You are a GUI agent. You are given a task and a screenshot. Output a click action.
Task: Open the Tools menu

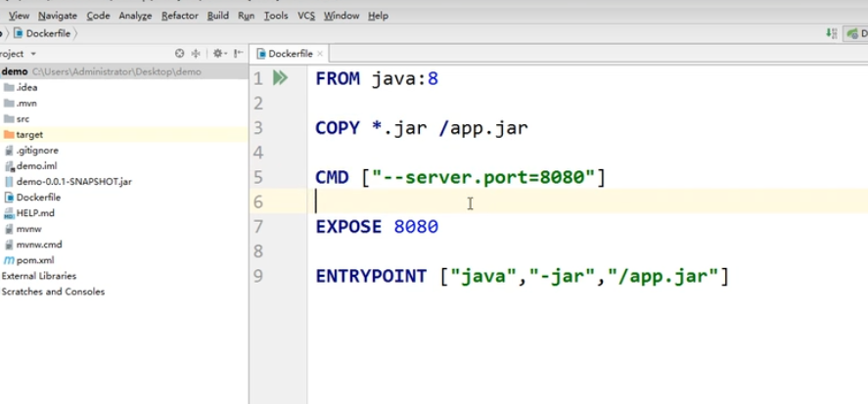pos(276,16)
